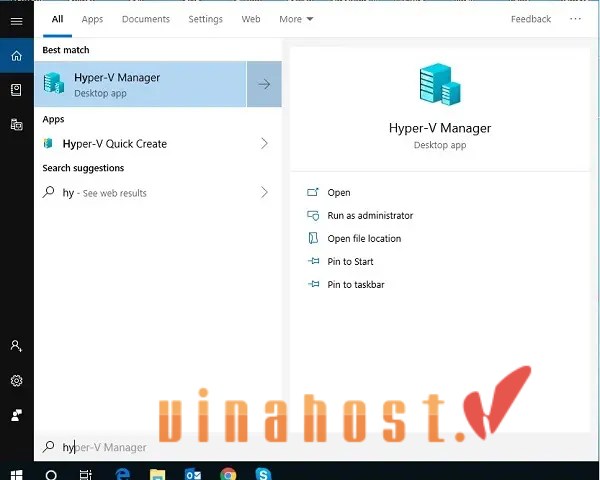Switch to the All tab
Image resolution: width=600 pixels, height=480 pixels.
(x=57, y=19)
